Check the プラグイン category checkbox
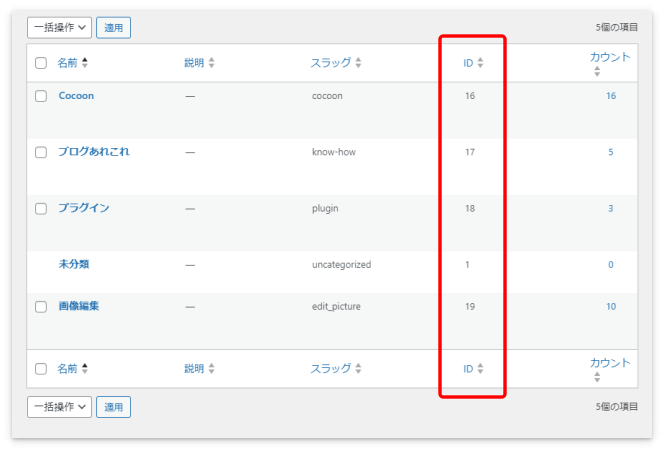664x451 pixels. [41, 209]
